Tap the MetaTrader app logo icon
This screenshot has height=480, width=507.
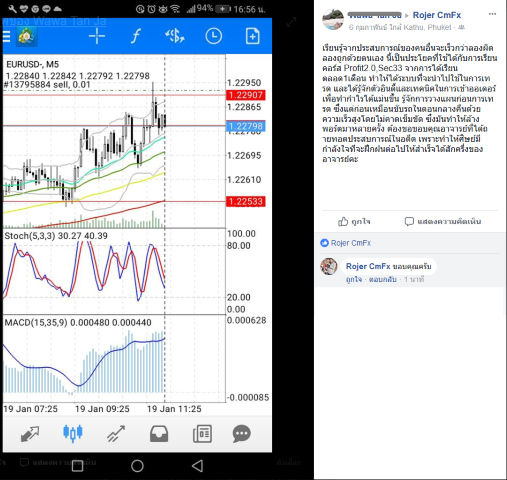click(27, 36)
